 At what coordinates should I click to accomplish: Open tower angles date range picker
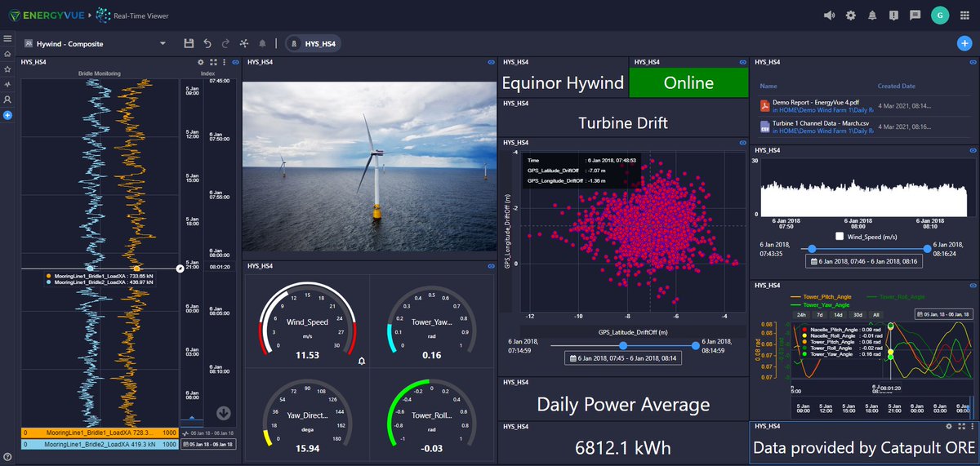click(944, 314)
